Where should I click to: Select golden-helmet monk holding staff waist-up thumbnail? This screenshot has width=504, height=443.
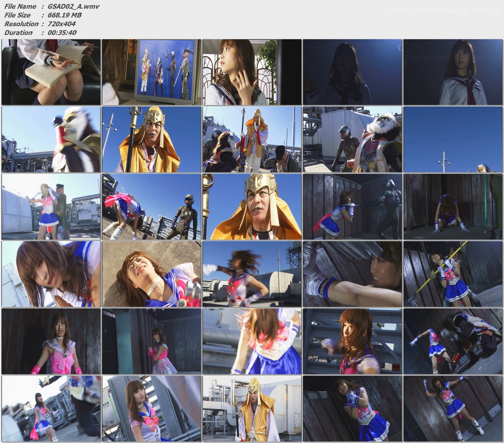[x=152, y=139]
